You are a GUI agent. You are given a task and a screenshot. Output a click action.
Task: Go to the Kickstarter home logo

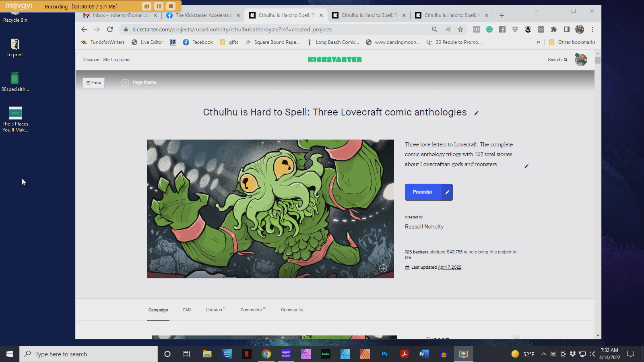[334, 60]
